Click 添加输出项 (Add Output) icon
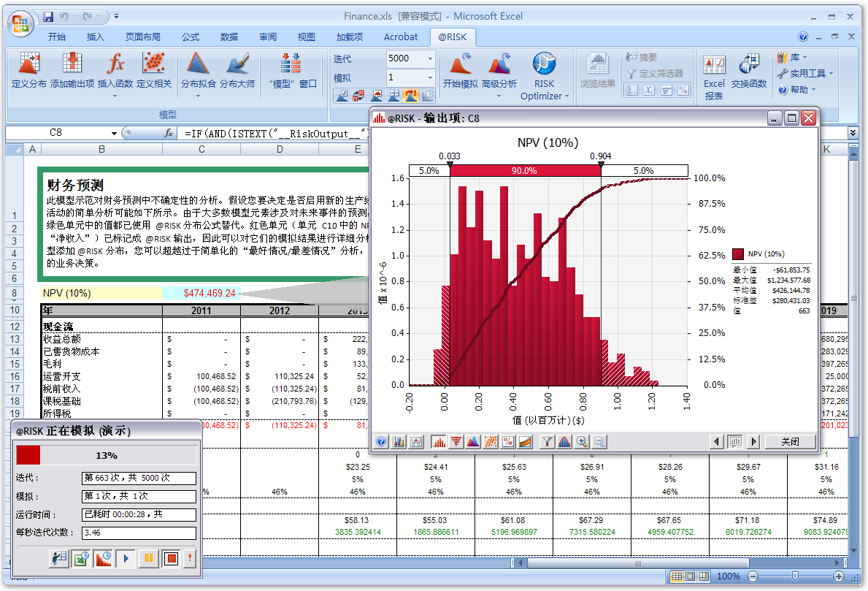 [72, 63]
